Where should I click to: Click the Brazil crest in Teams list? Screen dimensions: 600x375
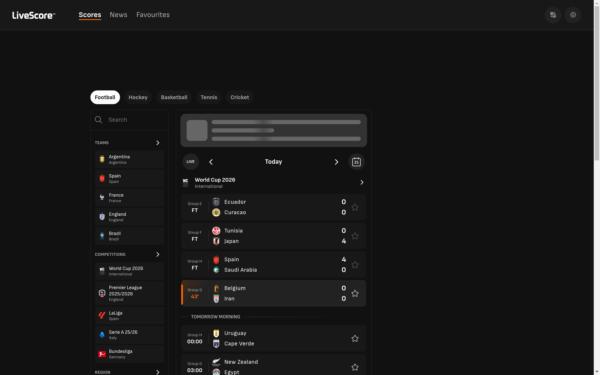pyautogui.click(x=102, y=236)
